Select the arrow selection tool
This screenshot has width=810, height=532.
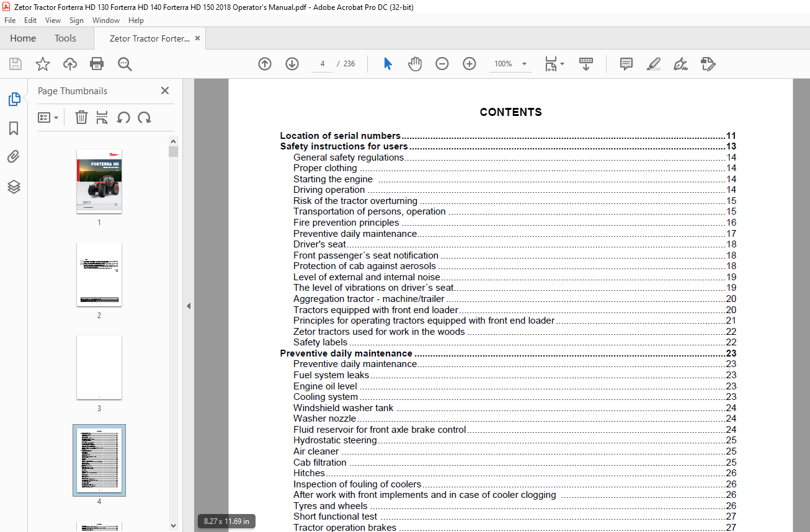pyautogui.click(x=388, y=64)
